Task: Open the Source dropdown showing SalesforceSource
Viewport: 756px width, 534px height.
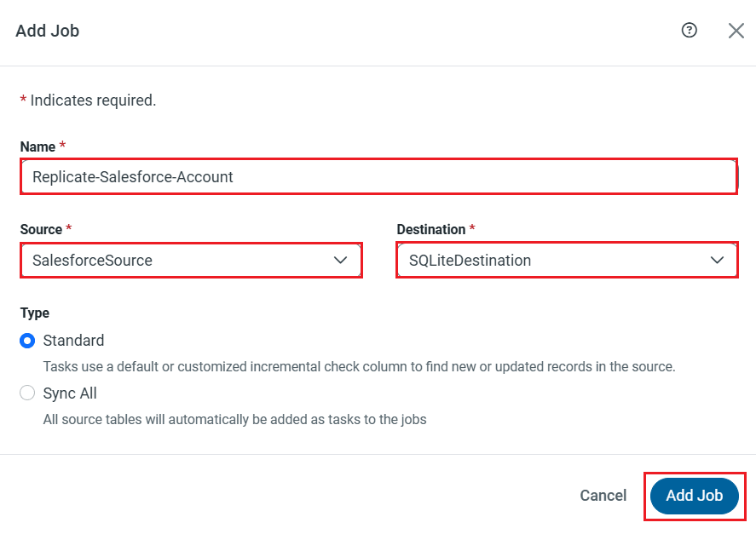Action: click(x=191, y=260)
